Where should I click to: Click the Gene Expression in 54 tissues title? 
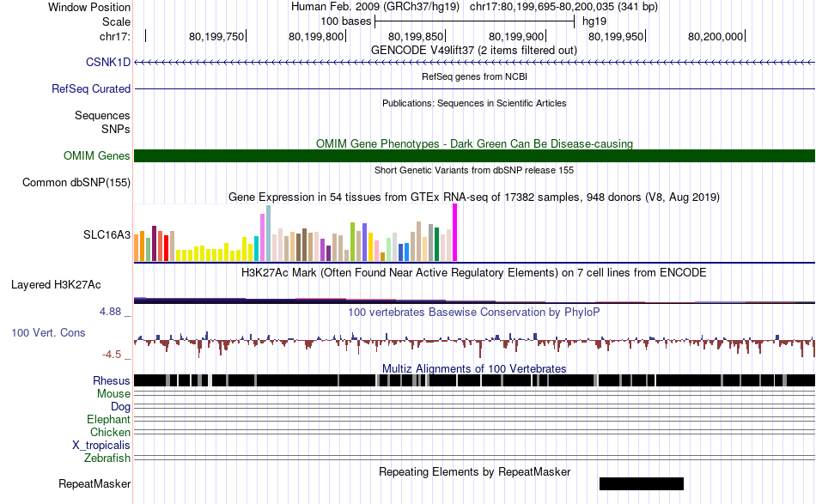[474, 197]
